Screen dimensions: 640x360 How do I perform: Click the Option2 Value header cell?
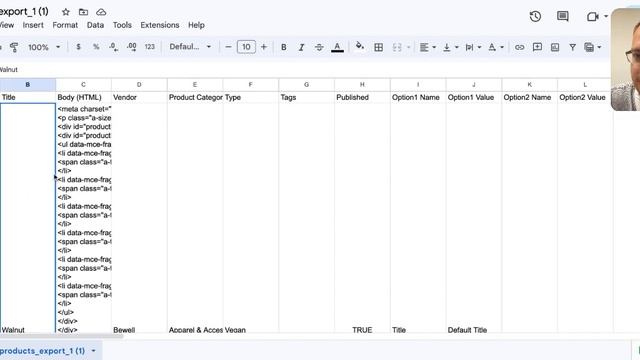pyautogui.click(x=585, y=97)
